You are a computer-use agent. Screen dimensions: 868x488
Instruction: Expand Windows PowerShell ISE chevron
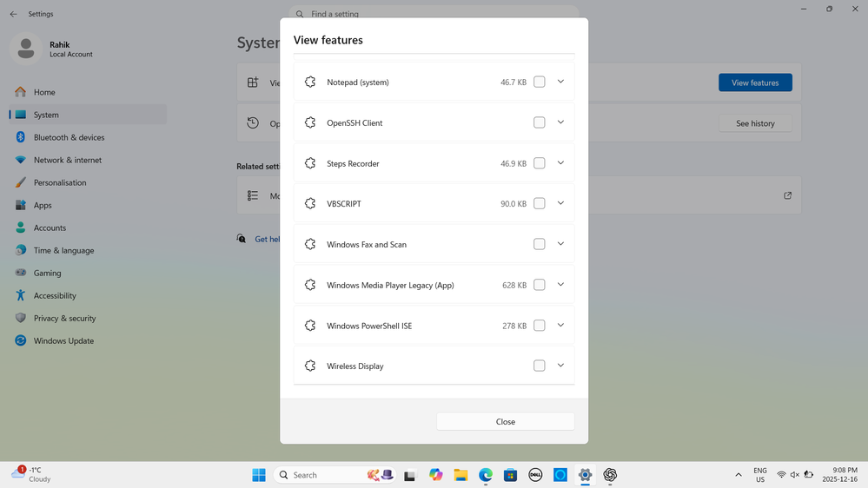coord(560,325)
